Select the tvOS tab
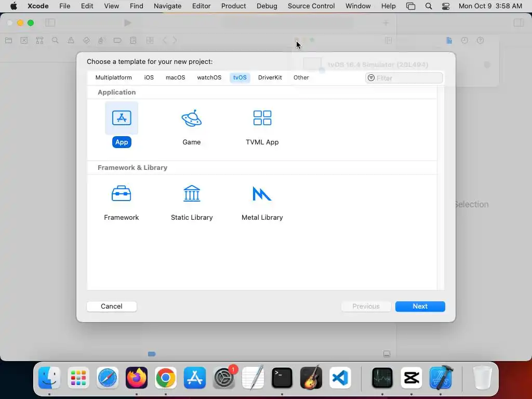 [240, 77]
